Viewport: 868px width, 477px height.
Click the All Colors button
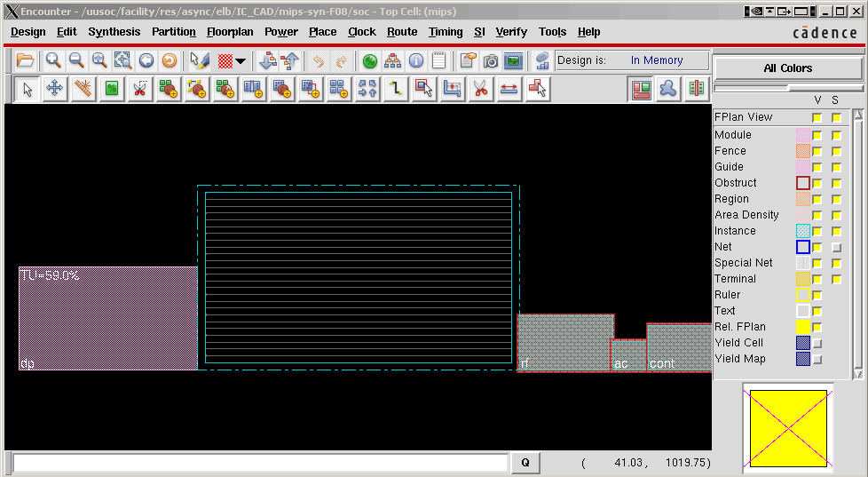[788, 68]
